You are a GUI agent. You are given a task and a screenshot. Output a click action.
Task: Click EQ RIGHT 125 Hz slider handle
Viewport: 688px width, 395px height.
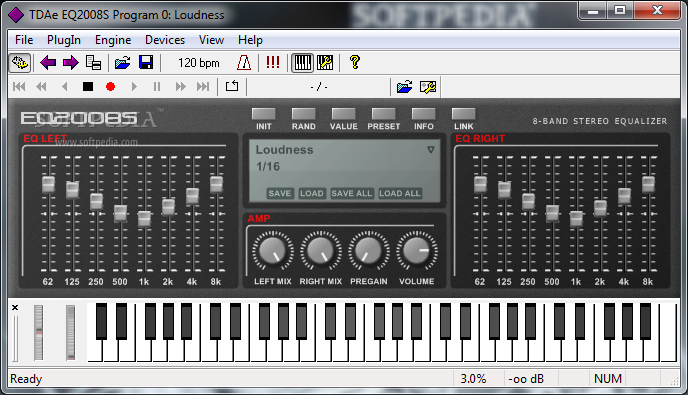[x=504, y=190]
